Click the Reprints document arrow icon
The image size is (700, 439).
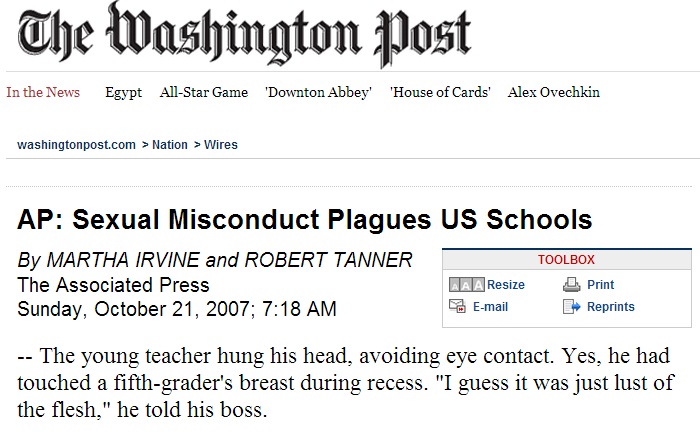[x=571, y=307]
